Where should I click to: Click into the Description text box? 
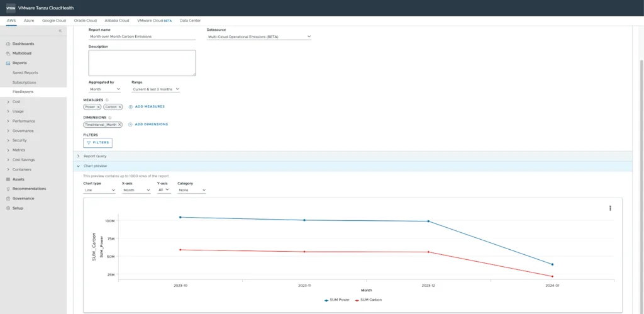142,63
